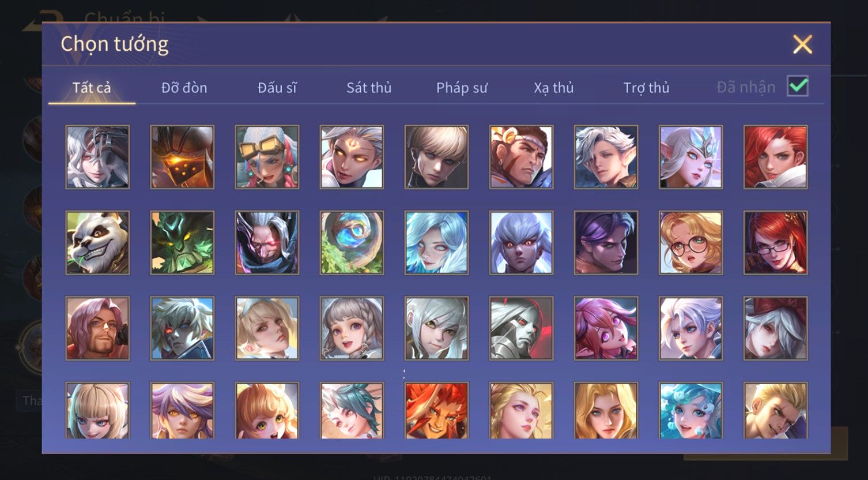Open the Trợ thủ tab

pyautogui.click(x=646, y=88)
